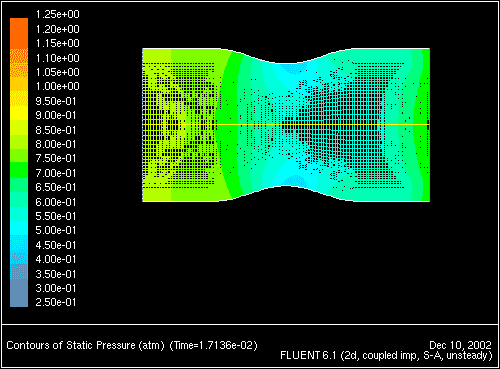Click the 1.25e+00 legend maximum label
Screen dimensions: 500x369
pyautogui.click(x=57, y=14)
